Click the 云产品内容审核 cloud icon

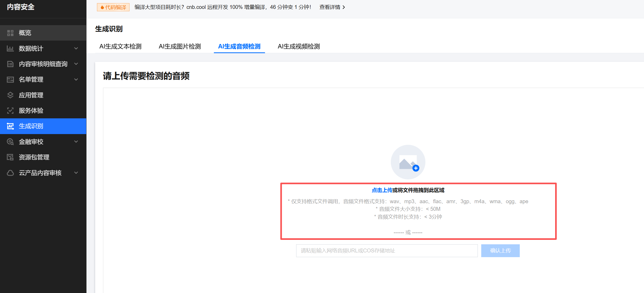pyautogui.click(x=10, y=173)
